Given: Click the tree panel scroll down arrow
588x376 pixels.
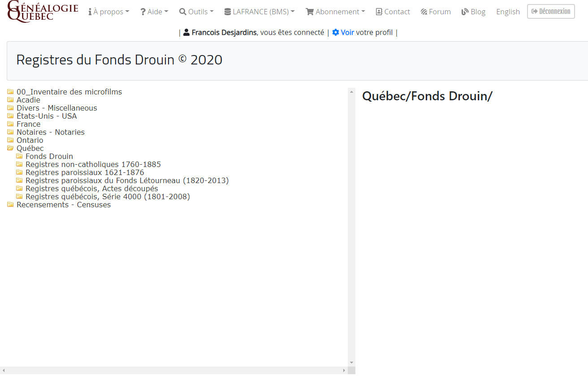Looking at the screenshot, I should pos(351,363).
